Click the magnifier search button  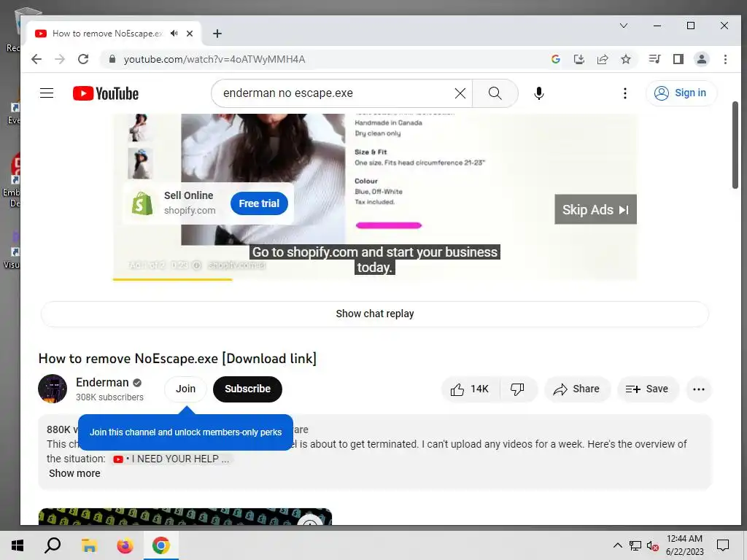click(x=495, y=93)
